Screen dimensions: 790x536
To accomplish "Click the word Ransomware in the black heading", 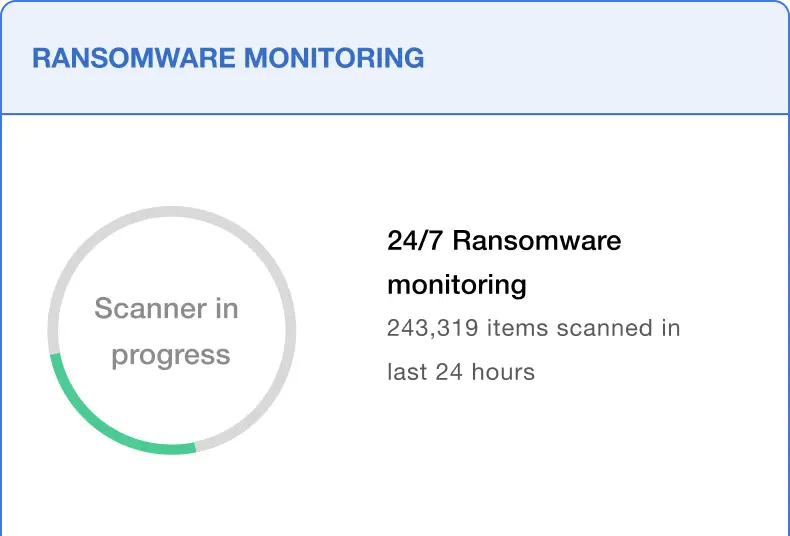I will pyautogui.click(x=543, y=241).
